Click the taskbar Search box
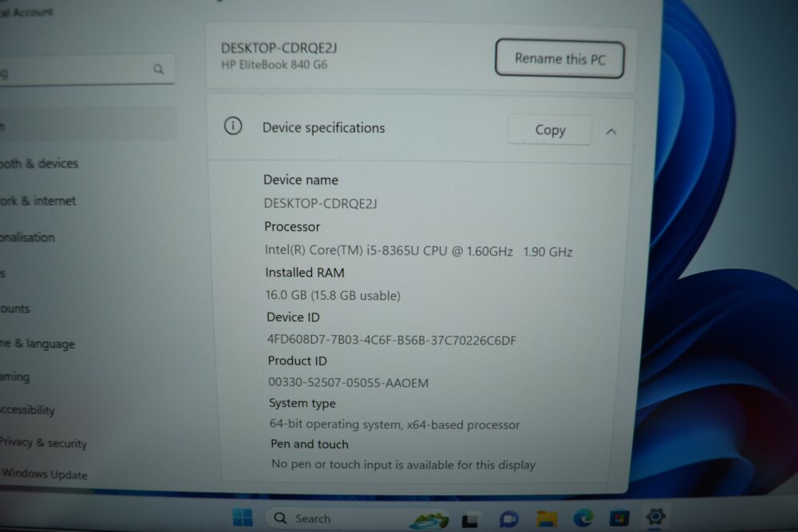 [356, 518]
